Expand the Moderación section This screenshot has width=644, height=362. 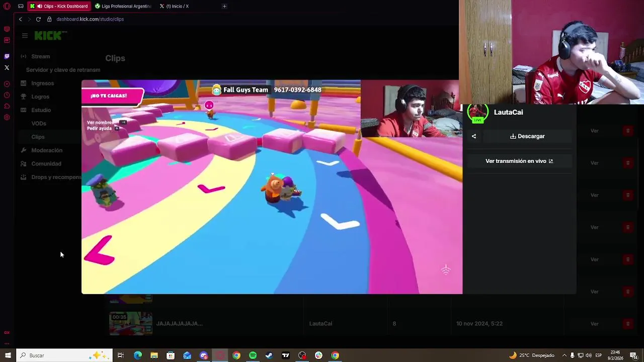pos(48,150)
